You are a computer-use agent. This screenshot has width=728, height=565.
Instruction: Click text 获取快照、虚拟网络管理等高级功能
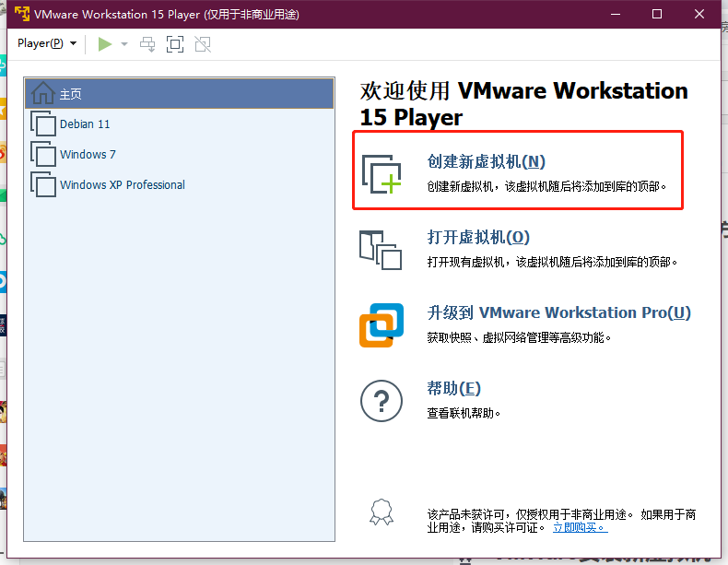(519, 337)
